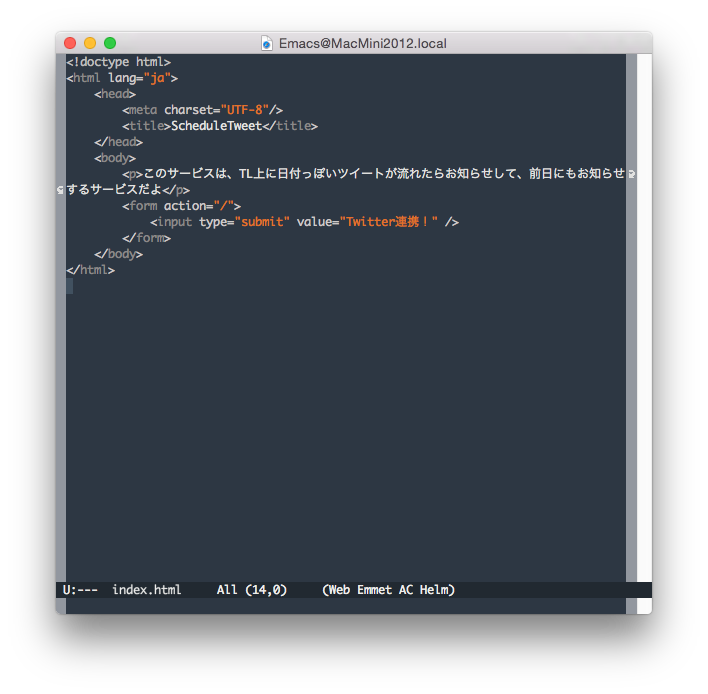708x694 pixels.
Task: Click the type="submit" attribute
Action: (x=244, y=222)
